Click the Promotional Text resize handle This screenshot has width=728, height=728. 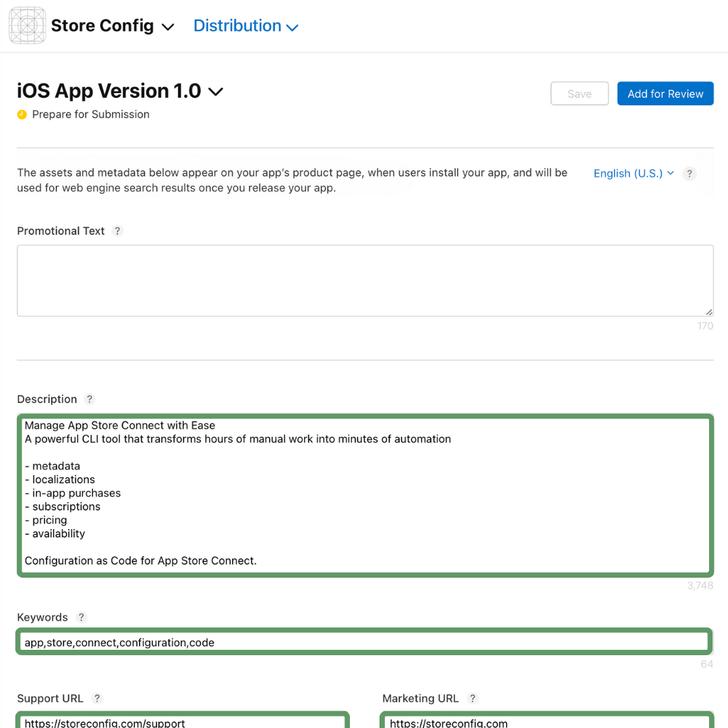coord(708,311)
